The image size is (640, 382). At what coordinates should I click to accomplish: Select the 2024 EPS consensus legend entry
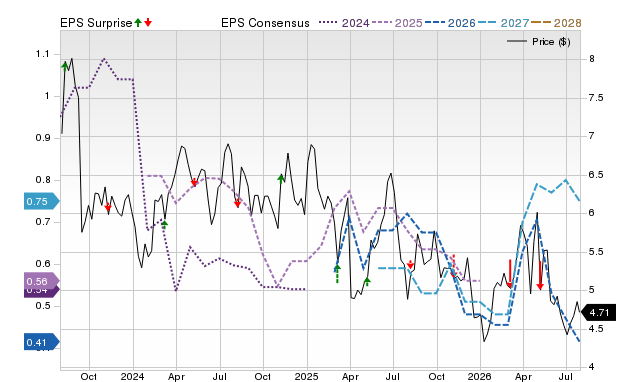344,23
